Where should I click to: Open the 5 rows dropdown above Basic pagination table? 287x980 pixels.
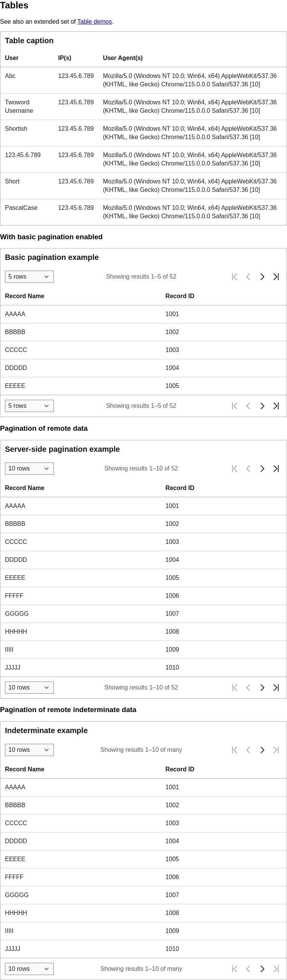(x=29, y=277)
